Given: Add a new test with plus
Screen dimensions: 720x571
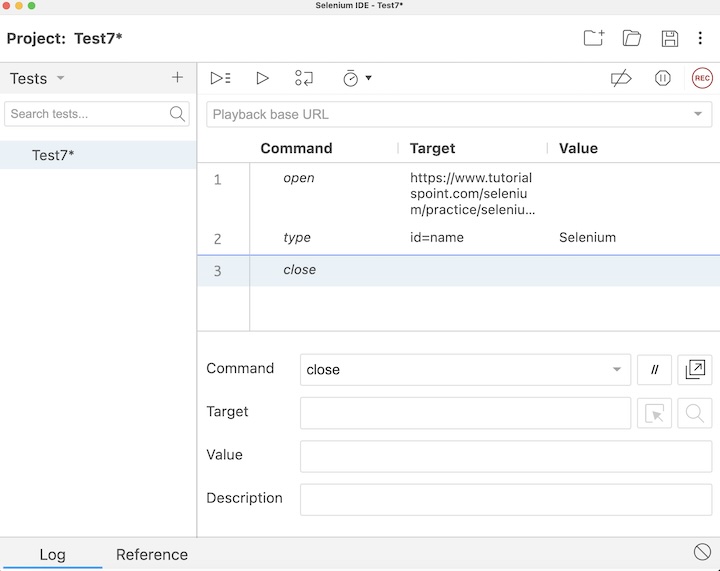Looking at the screenshot, I should (x=177, y=78).
